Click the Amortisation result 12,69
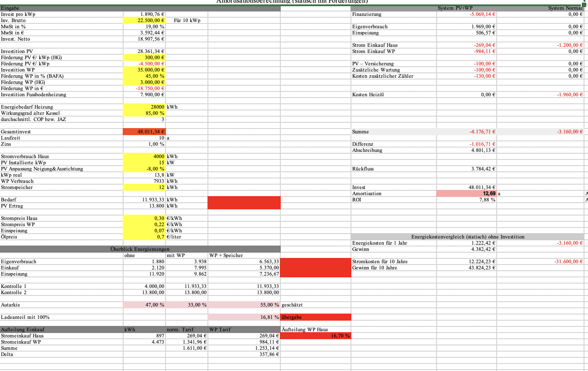Image resolution: width=588 pixels, height=371 pixels. pos(467,193)
